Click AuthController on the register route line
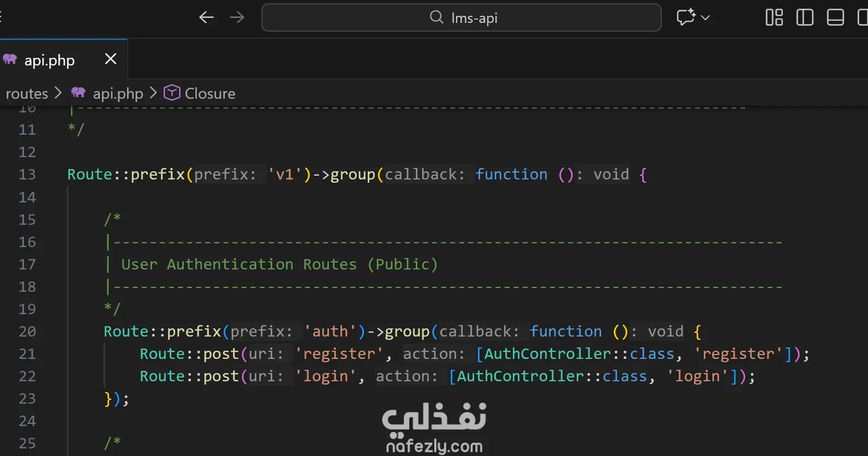The width and height of the screenshot is (868, 456). (x=548, y=354)
